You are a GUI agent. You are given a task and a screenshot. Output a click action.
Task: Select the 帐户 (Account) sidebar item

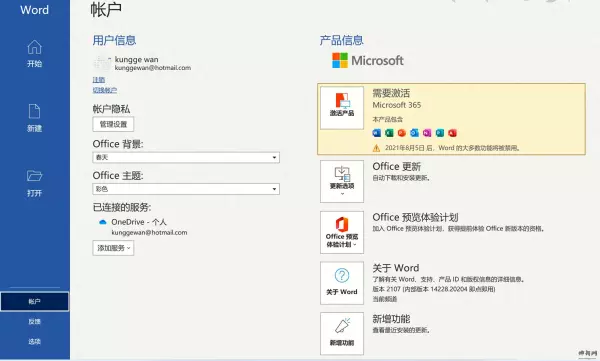pos(34,301)
